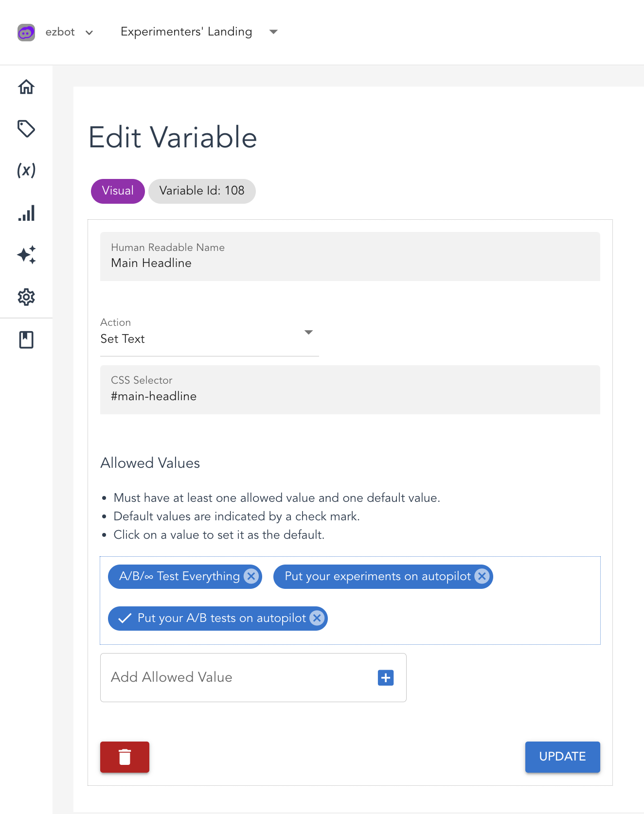
Task: Click the ezbot workspace name
Action: coord(60,32)
